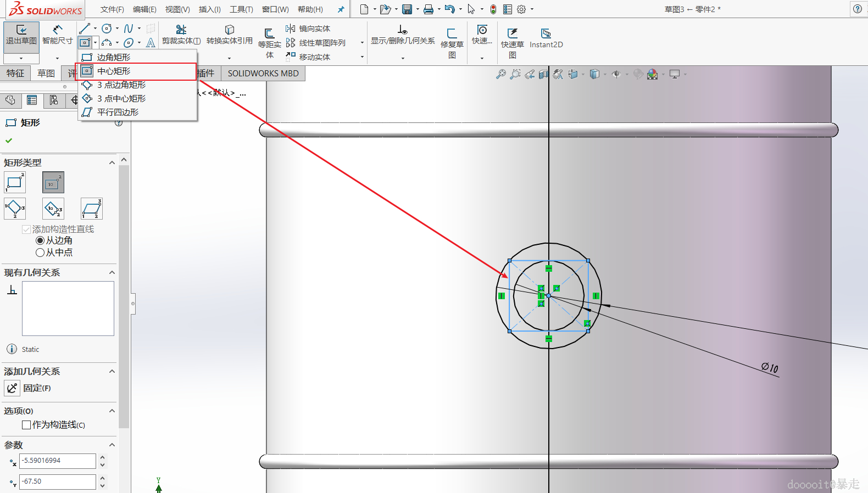Open the 插入(I) menu
Image resolution: width=868 pixels, height=493 pixels.
[210, 9]
